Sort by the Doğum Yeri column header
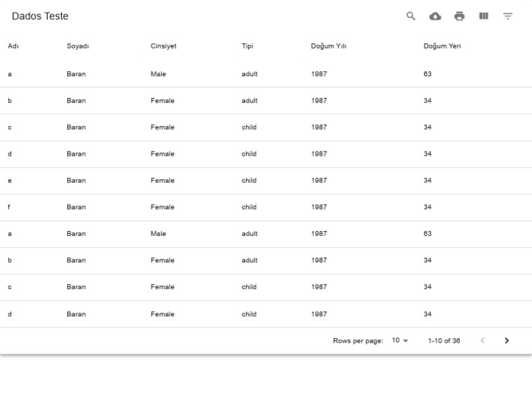The image size is (532, 411). click(442, 46)
